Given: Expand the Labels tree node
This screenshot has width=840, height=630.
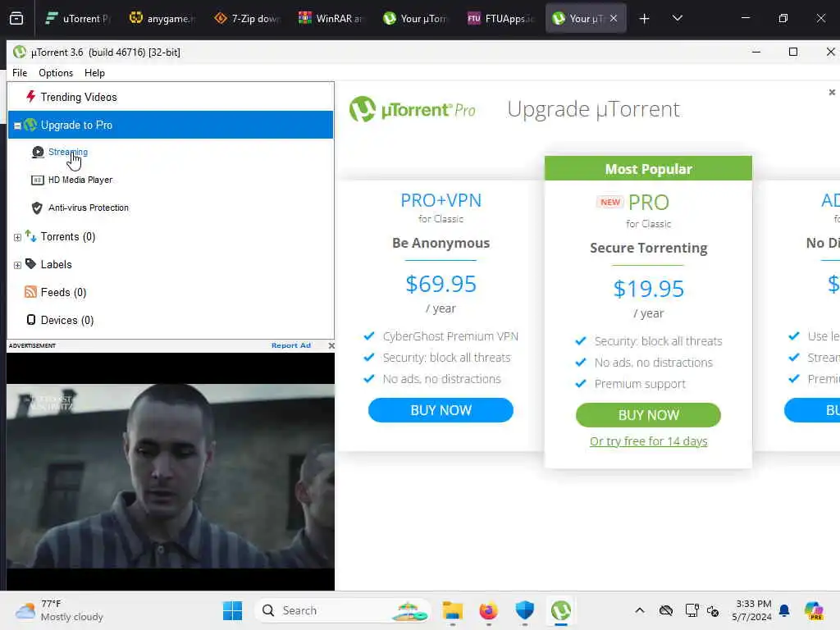Looking at the screenshot, I should coord(17,265).
